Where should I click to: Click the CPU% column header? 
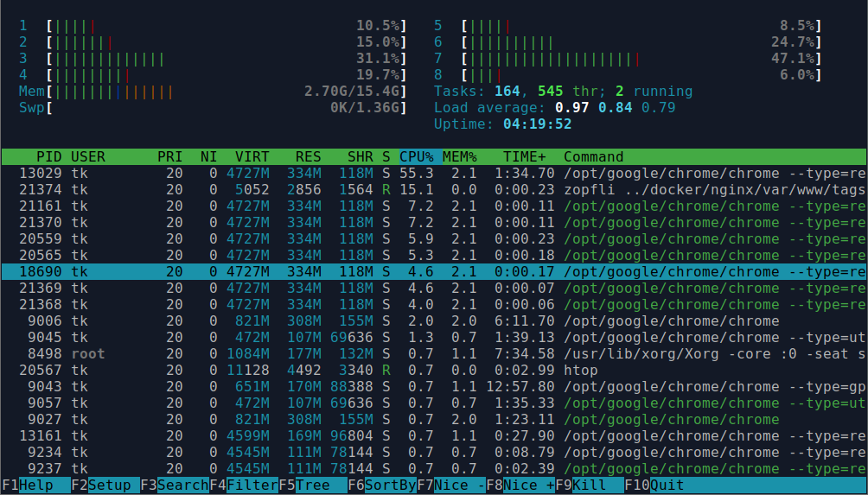click(421, 157)
